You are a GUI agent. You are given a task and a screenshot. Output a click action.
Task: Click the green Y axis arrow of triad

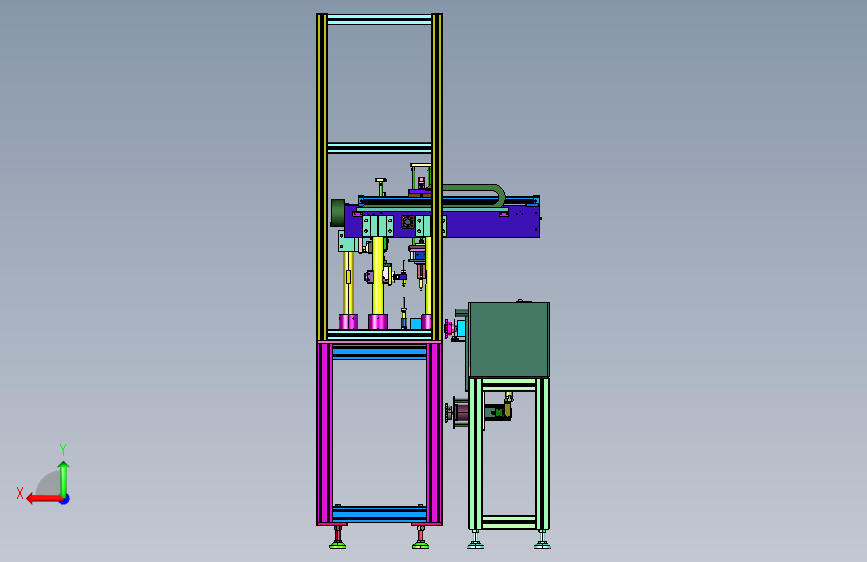pyautogui.click(x=64, y=479)
